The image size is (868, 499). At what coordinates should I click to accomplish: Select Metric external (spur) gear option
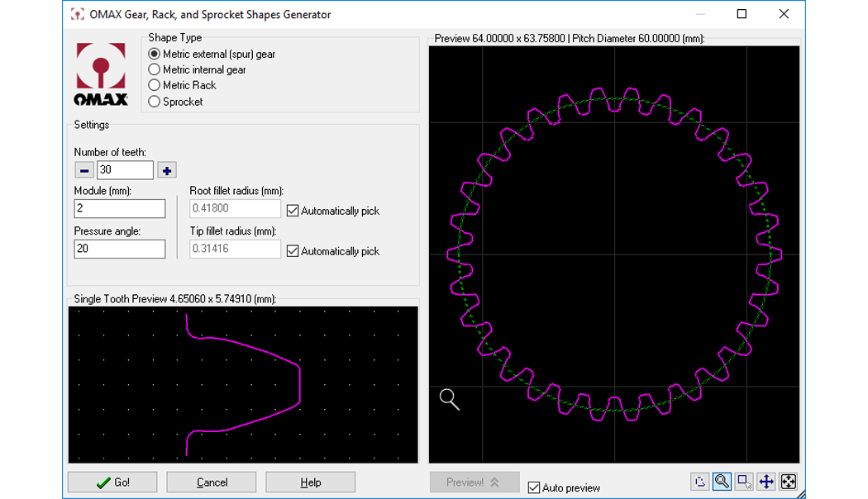154,54
